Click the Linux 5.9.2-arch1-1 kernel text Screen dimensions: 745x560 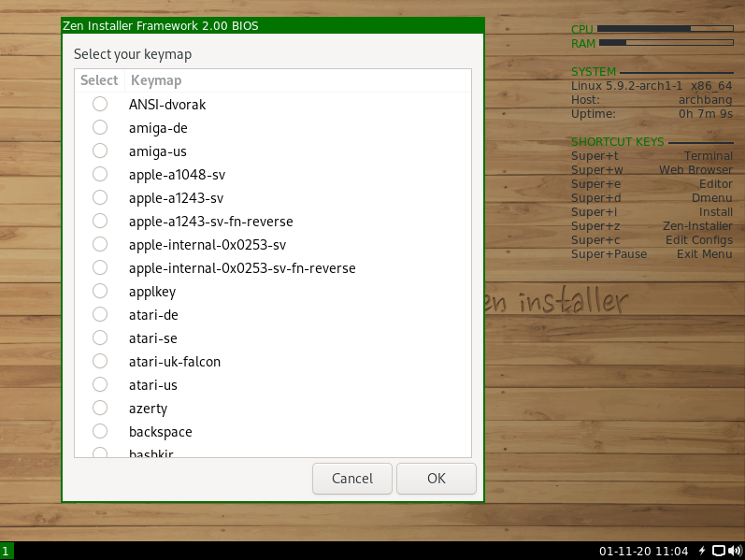[x=626, y=86]
